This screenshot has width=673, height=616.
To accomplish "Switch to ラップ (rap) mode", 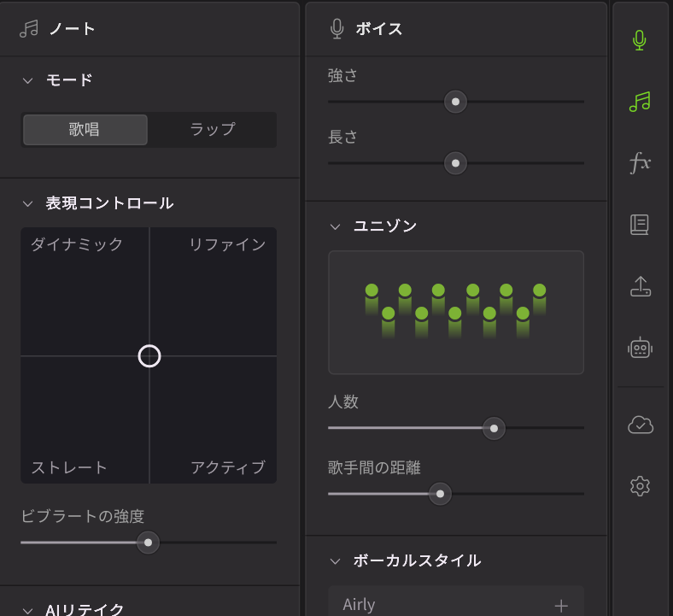I will (x=212, y=130).
